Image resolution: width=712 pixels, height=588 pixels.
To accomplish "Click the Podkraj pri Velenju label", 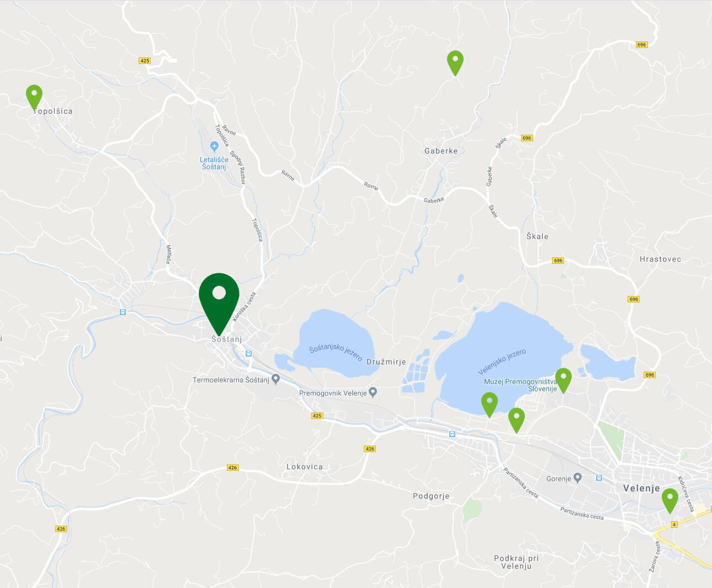I will coord(516,562).
